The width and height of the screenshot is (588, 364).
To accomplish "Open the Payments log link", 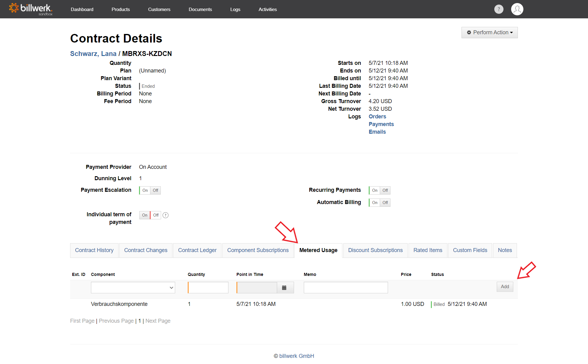I will [381, 124].
